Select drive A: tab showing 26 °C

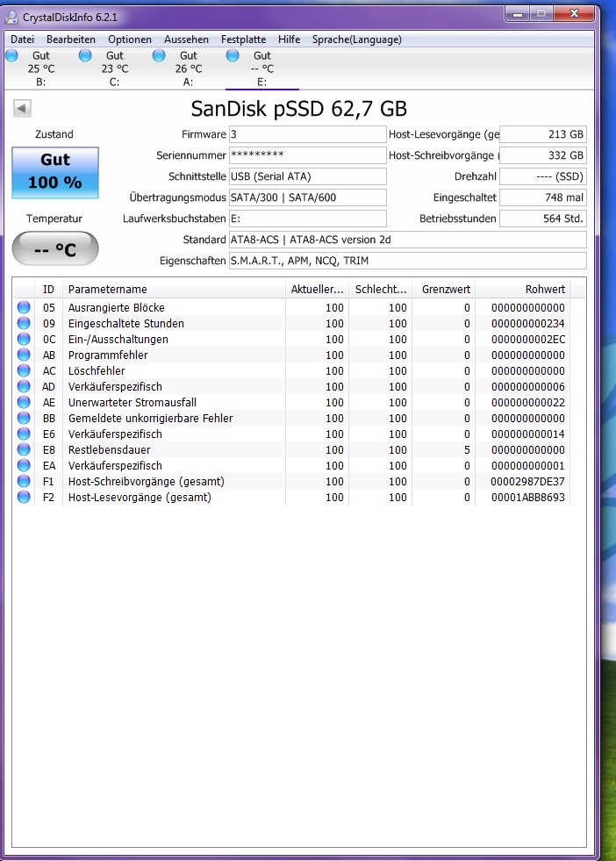coord(189,68)
